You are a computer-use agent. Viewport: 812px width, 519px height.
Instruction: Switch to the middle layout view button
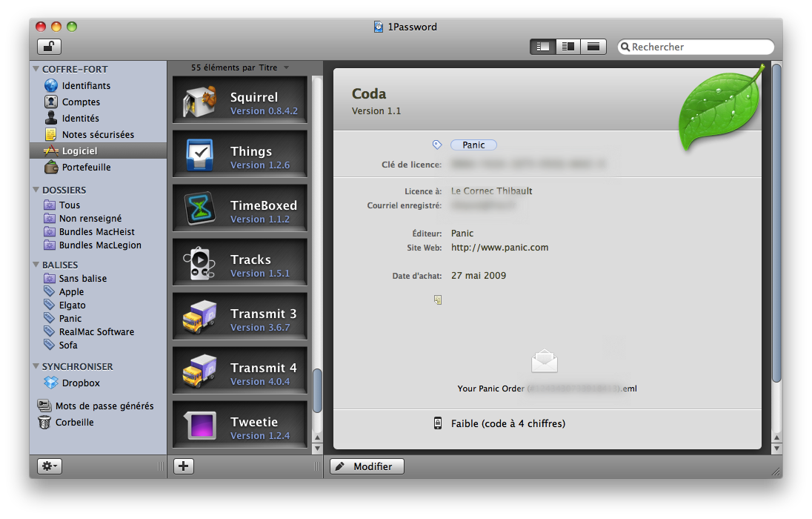point(568,47)
